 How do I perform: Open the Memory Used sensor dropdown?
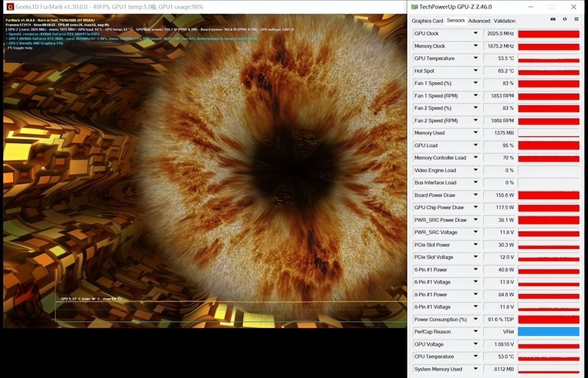pos(475,133)
